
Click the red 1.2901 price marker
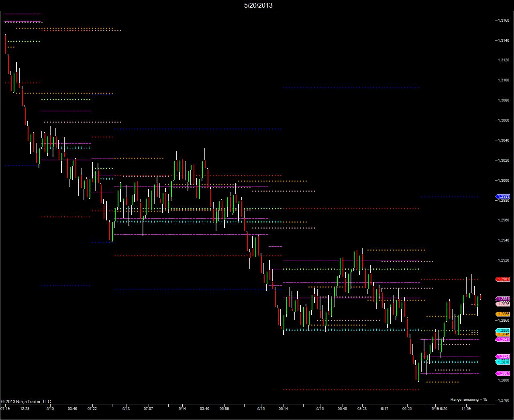click(503, 279)
